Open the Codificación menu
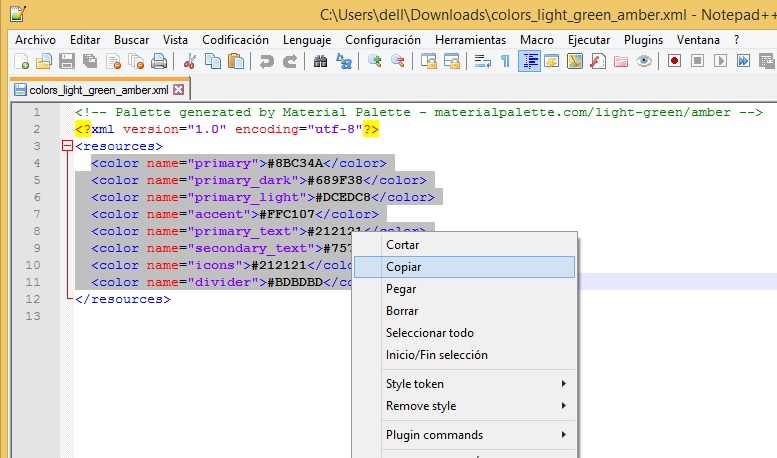This screenshot has width=777, height=458. pyautogui.click(x=235, y=39)
